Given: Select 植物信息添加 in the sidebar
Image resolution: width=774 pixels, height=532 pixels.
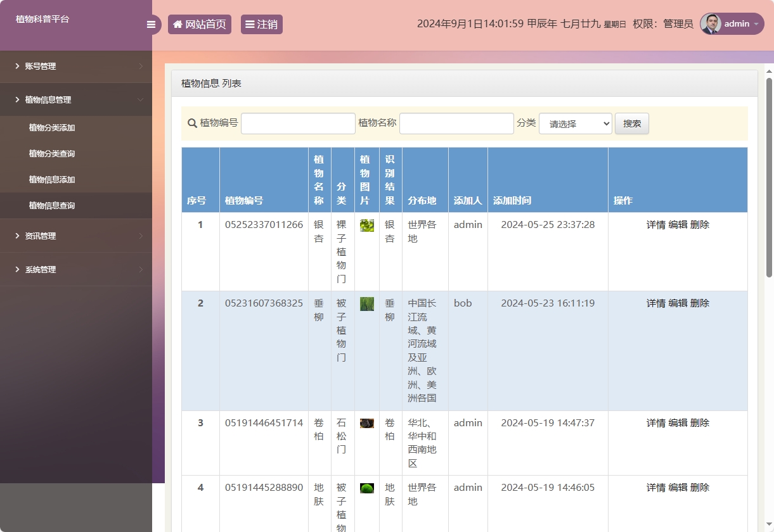Looking at the screenshot, I should (x=52, y=180).
